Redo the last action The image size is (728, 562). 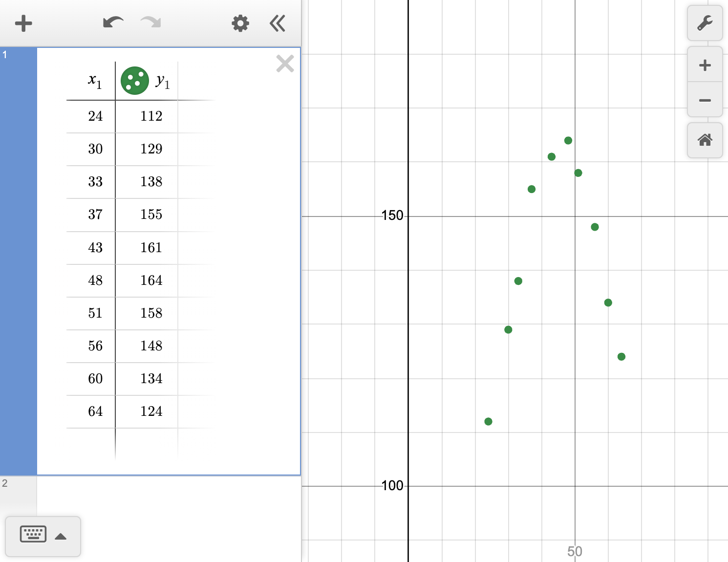(150, 23)
